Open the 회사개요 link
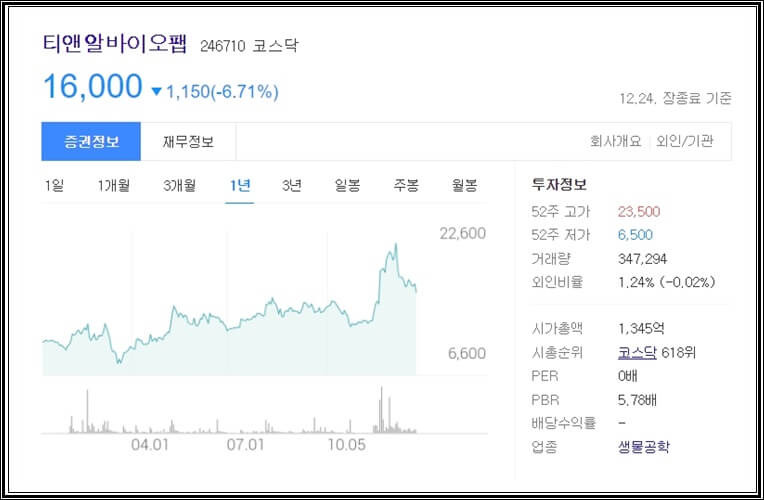764x500 pixels. click(615, 141)
